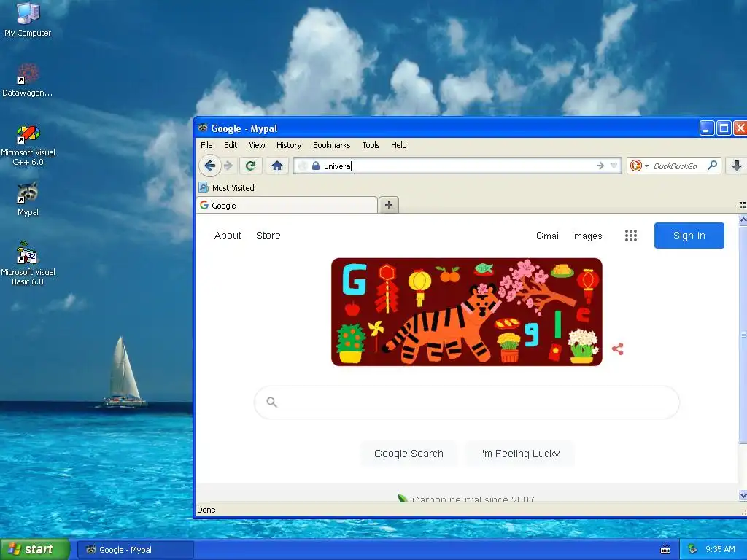747x560 pixels.
Task: Click the tab groups icon at tab bar end
Action: coord(742,205)
